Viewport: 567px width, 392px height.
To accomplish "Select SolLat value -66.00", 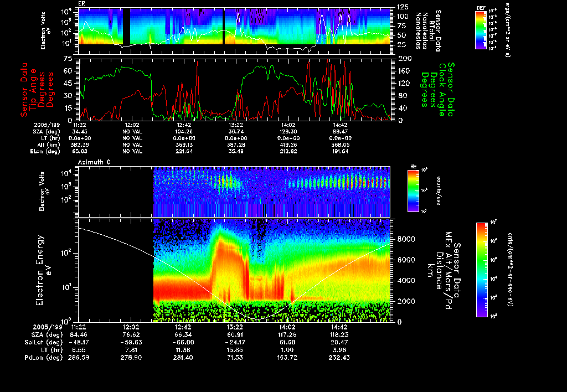I will point(183,343).
